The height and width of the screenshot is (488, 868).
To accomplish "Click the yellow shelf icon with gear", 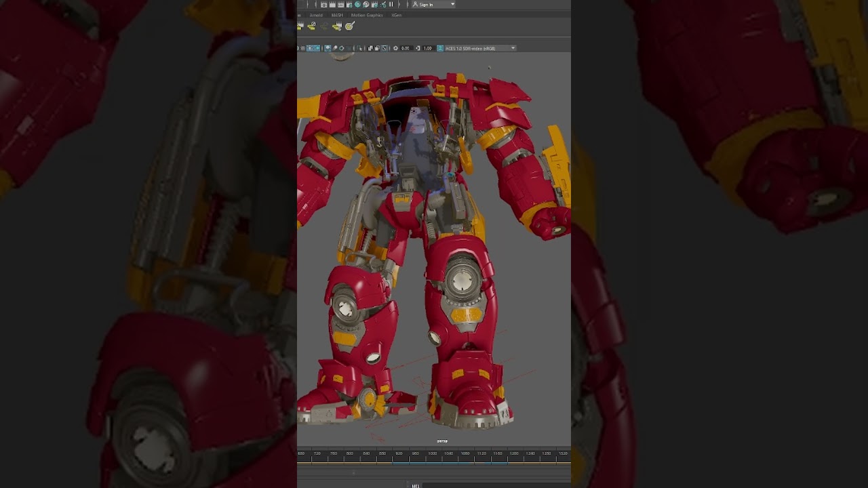I will (337, 26).
